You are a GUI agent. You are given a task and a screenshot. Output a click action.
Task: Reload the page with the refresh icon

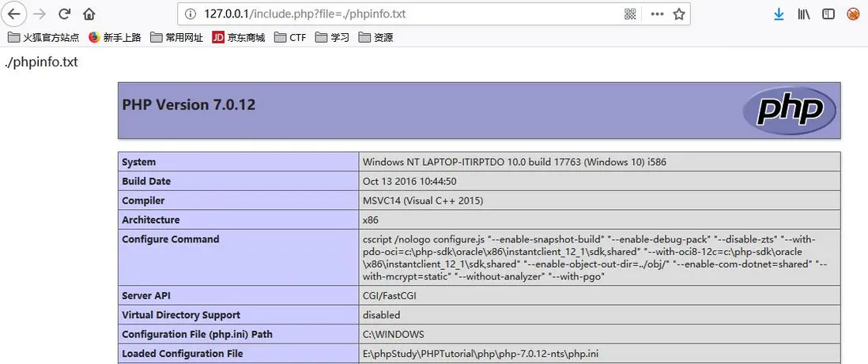[x=65, y=14]
